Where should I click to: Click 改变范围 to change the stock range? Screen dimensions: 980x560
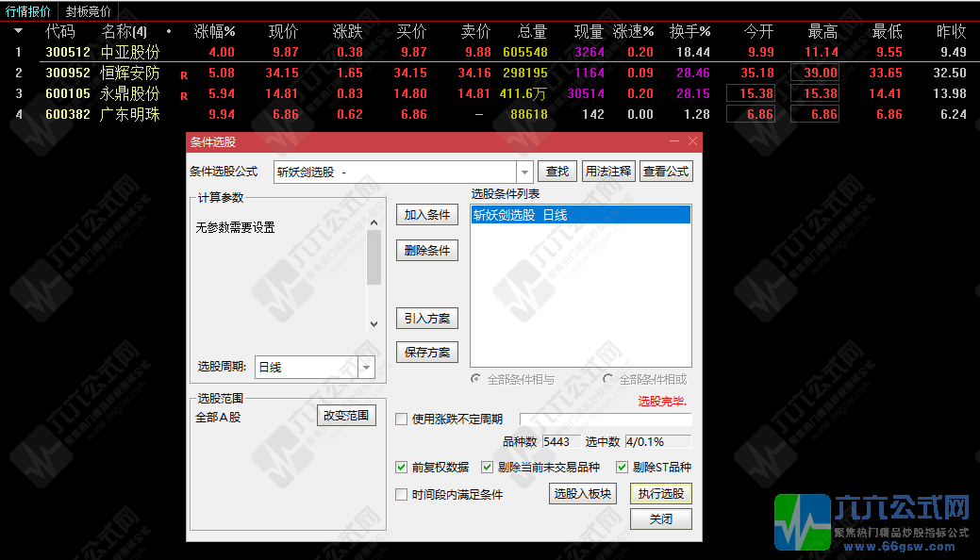click(347, 415)
